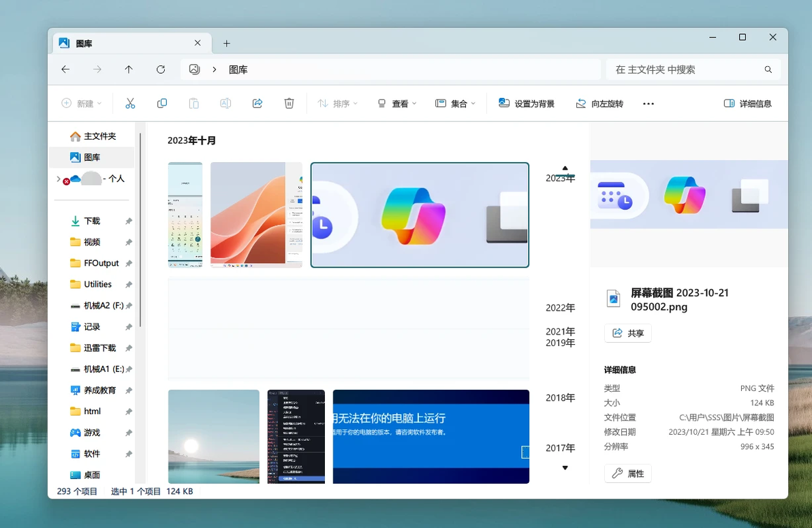This screenshot has height=528, width=812.
Task: Open the Utilities folder
Action: (x=92, y=285)
